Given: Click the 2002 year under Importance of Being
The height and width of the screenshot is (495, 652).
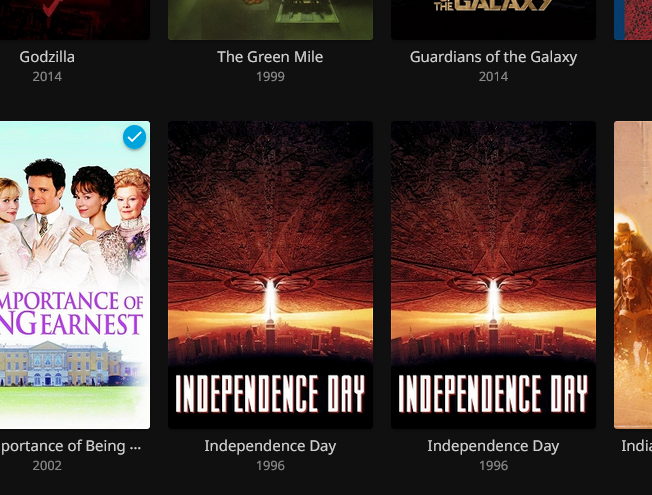Looking at the screenshot, I should pyautogui.click(x=47, y=465).
